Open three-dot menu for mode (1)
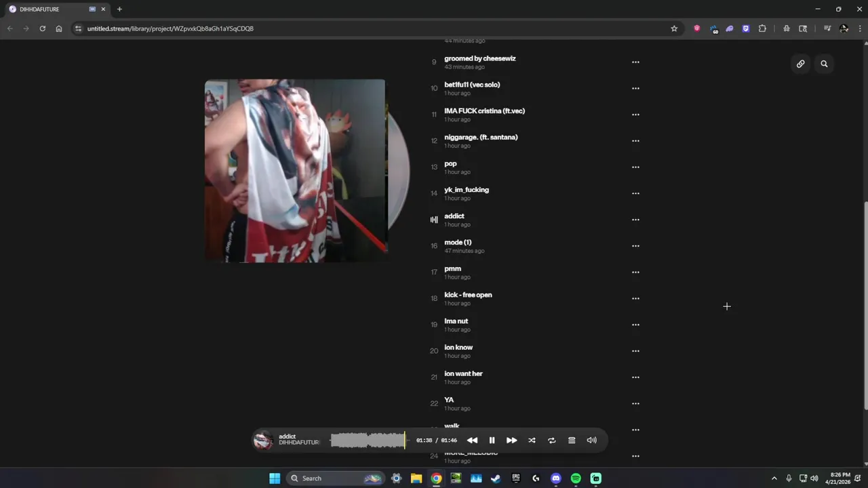The image size is (868, 488). click(x=635, y=246)
